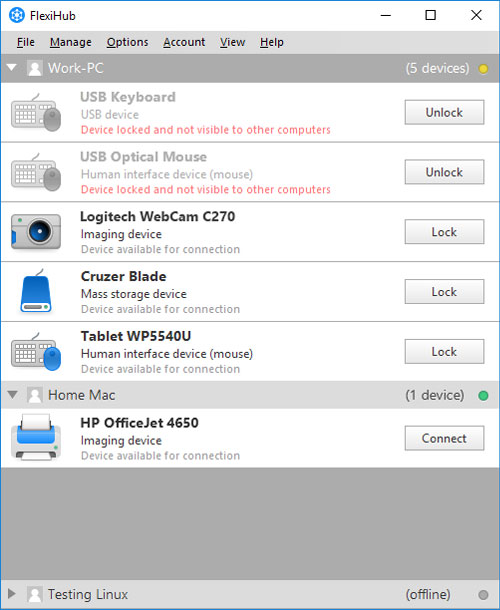Screen dimensions: 500x610
Task: Select the 'USB Keyboard' device name
Action: point(128,97)
